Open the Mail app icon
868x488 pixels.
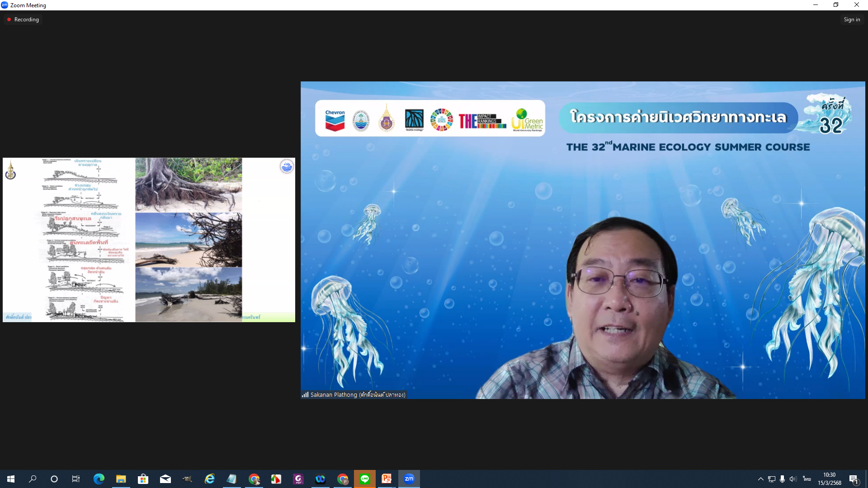(165, 479)
